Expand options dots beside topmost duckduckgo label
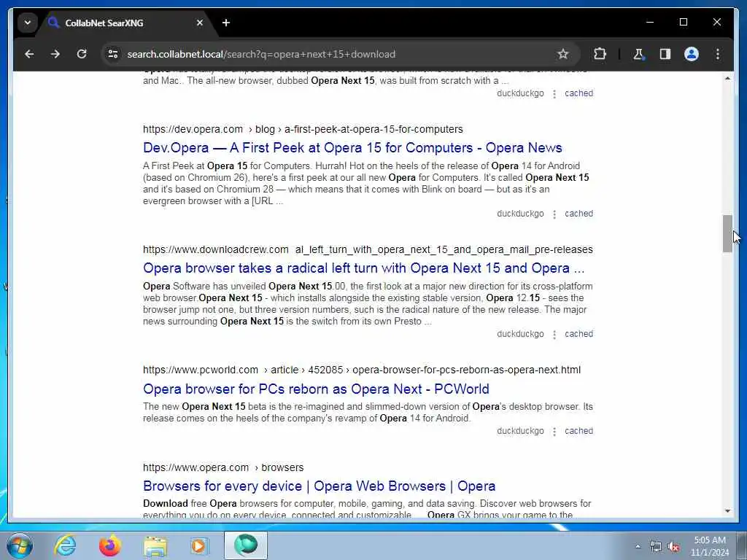 pyautogui.click(x=554, y=94)
